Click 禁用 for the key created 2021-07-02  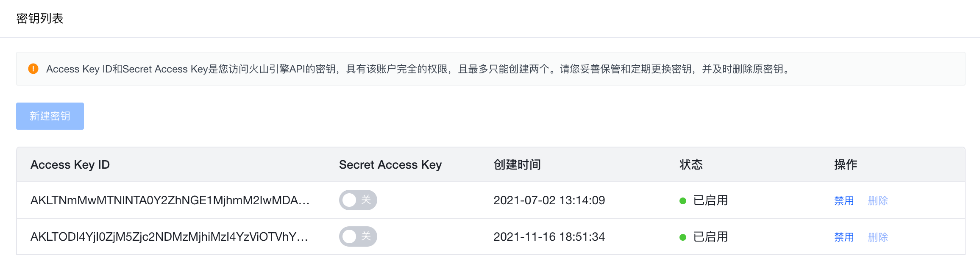[x=844, y=200]
